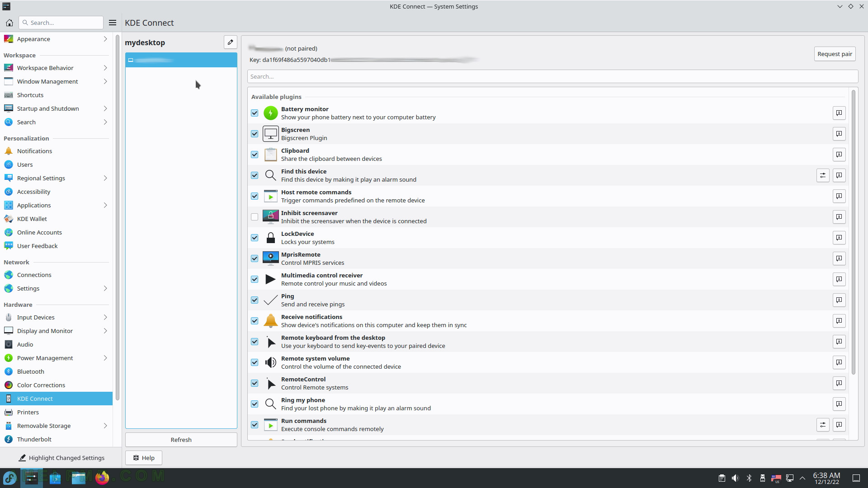Expand Regional Settings submenu

tap(105, 178)
